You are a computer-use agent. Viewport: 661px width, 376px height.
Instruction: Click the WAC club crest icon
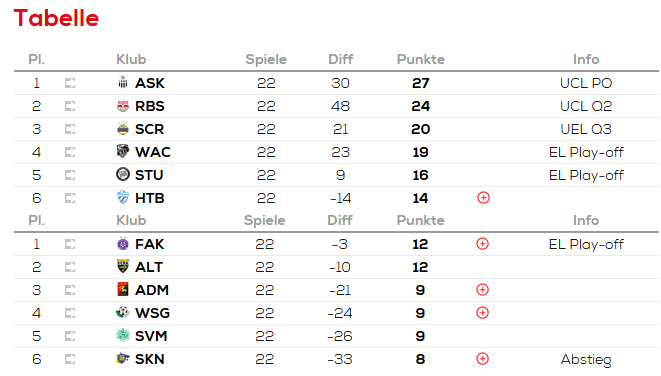(x=123, y=151)
